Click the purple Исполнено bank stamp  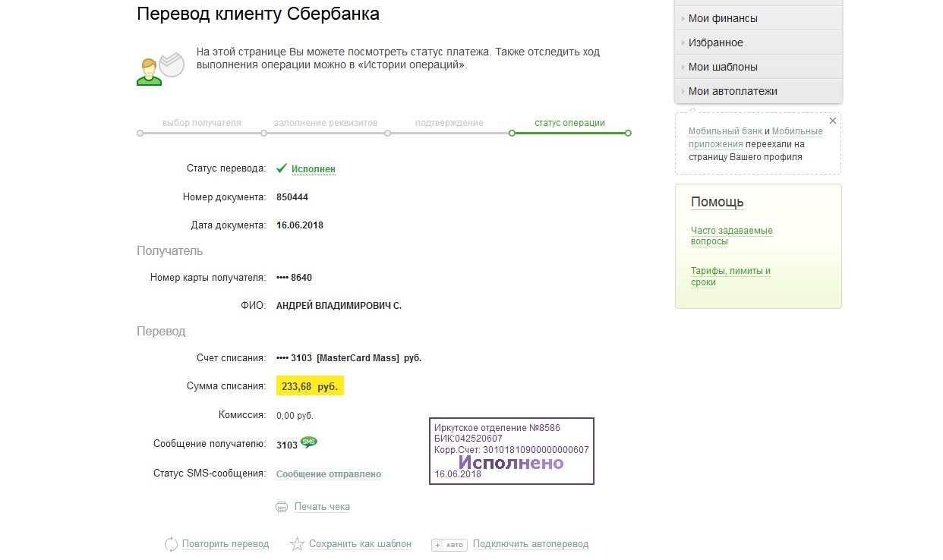click(x=511, y=451)
